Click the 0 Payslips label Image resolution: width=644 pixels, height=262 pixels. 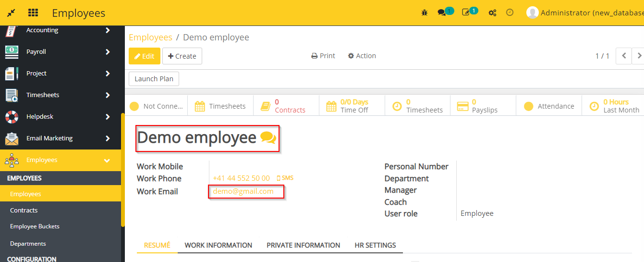pyautogui.click(x=485, y=106)
